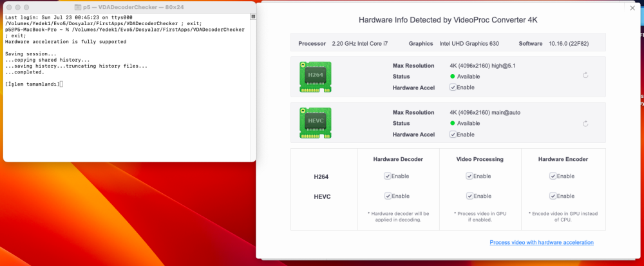Click processor value 2.20 GHz Intel Core i7
The image size is (644, 266).
[x=360, y=44]
